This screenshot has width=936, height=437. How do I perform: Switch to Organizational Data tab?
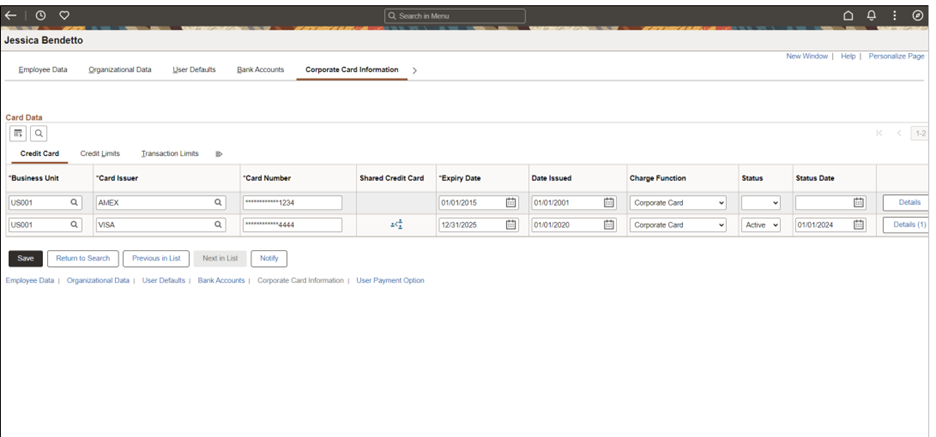click(x=120, y=70)
